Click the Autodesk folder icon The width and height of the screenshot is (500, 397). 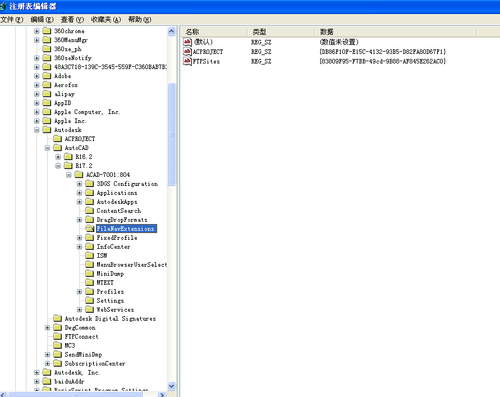point(47,130)
